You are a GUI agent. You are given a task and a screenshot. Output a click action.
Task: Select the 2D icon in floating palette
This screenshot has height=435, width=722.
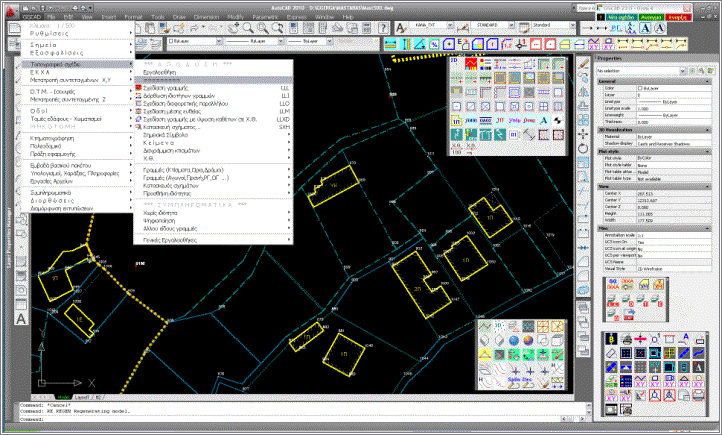(455, 62)
